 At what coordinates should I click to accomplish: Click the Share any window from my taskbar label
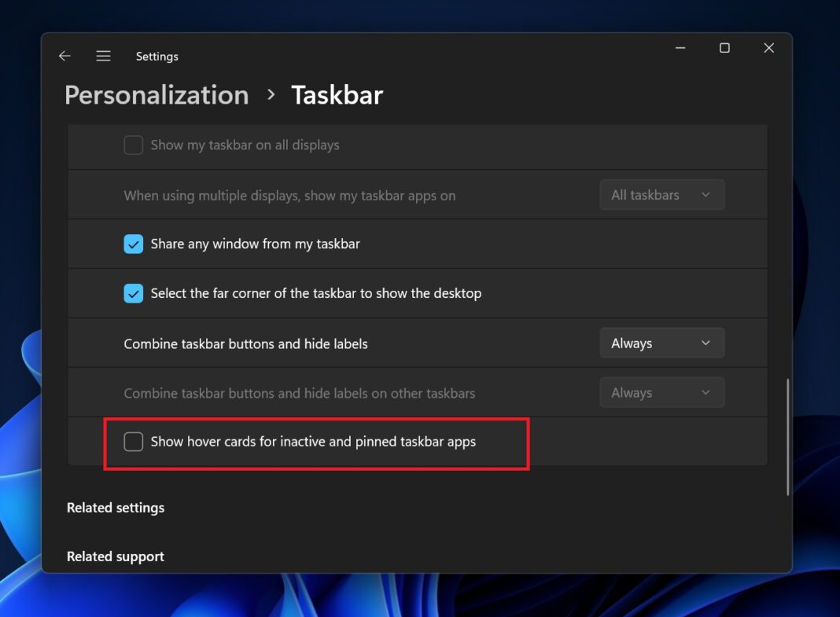pos(254,244)
